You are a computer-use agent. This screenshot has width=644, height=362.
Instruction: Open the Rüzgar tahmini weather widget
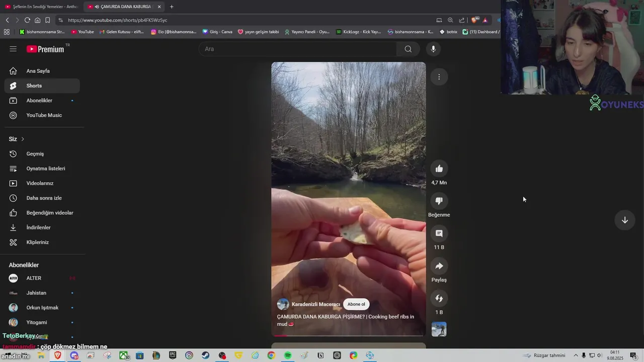544,355
